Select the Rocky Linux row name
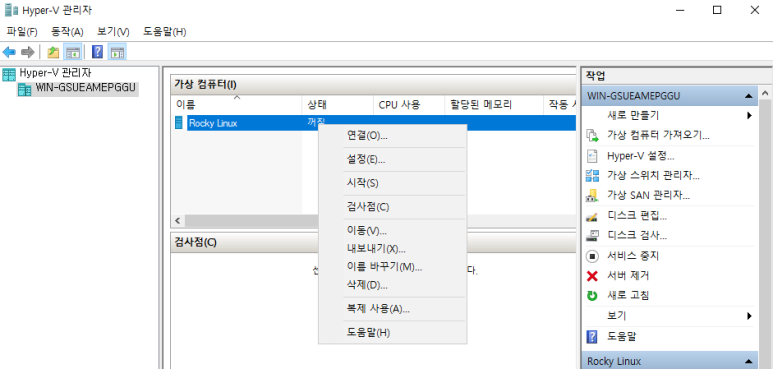Viewport: 773px width, 369px height. [213, 123]
